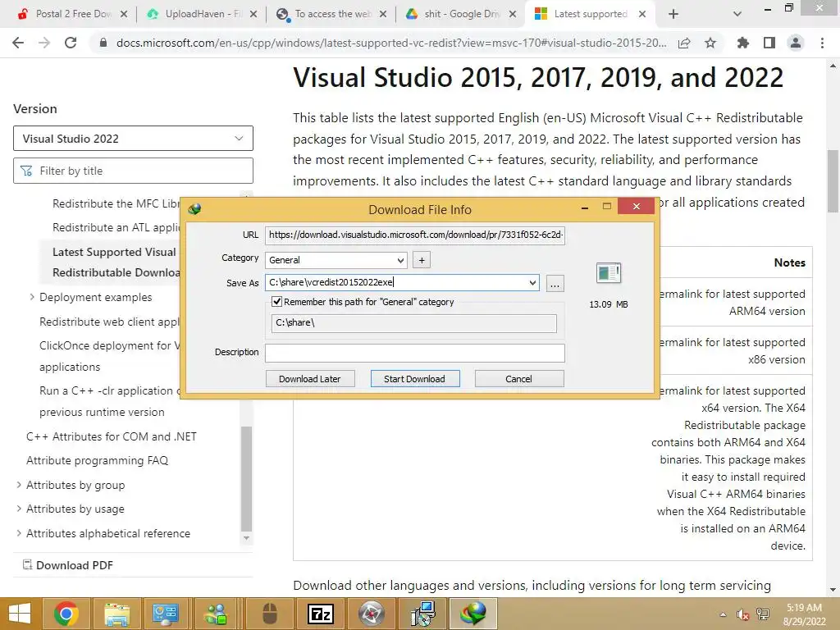Click the share page icon in address bar
Screen dimensions: 840x630
click(x=684, y=43)
